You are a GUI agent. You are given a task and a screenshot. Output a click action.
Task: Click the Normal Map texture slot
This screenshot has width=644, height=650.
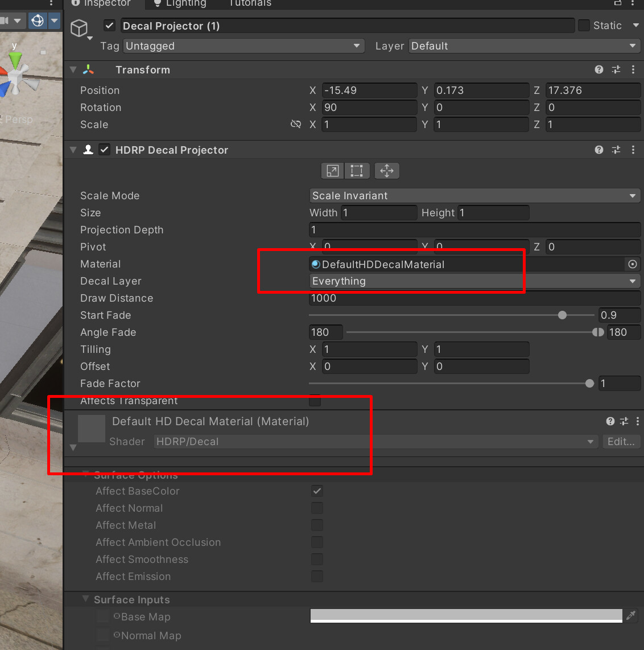102,635
